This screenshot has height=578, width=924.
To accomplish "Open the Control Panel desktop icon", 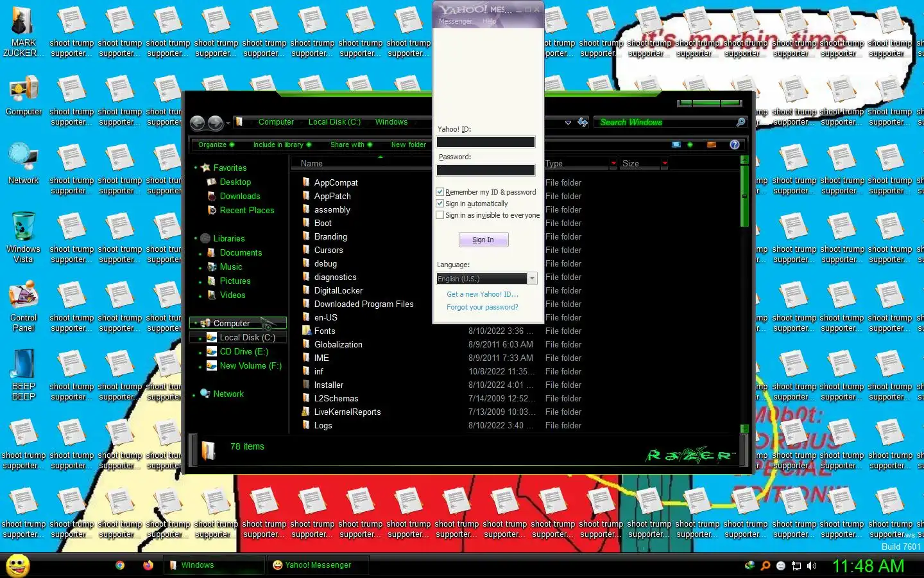I will tap(24, 306).
